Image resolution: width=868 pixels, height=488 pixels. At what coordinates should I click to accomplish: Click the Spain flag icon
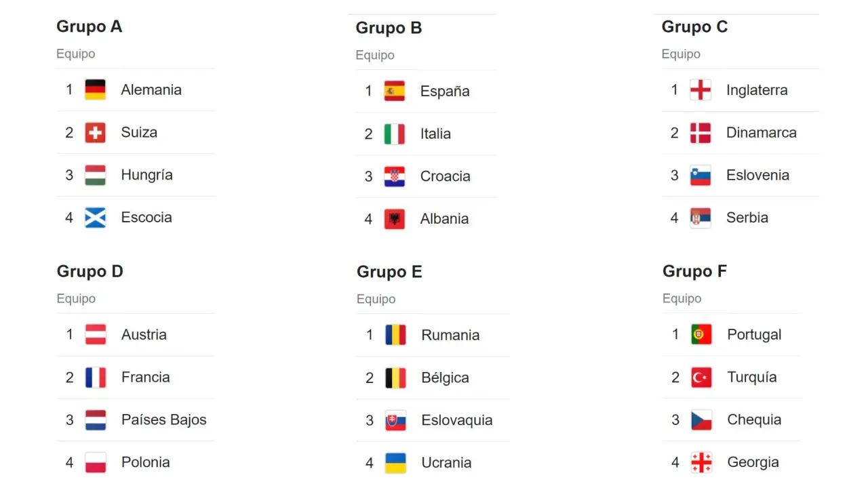394,91
